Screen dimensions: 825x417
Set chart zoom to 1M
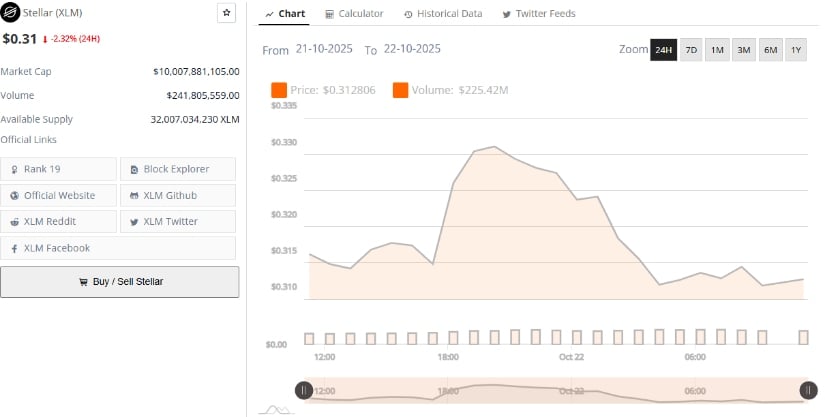(x=717, y=50)
